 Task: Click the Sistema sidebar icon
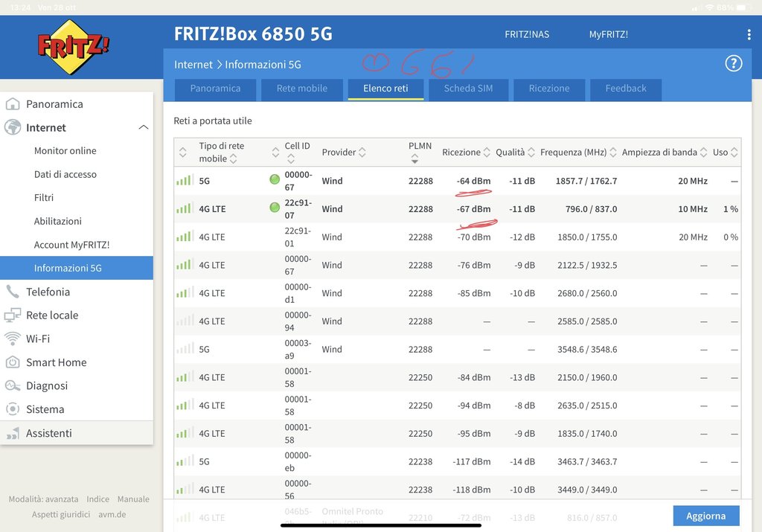13,409
